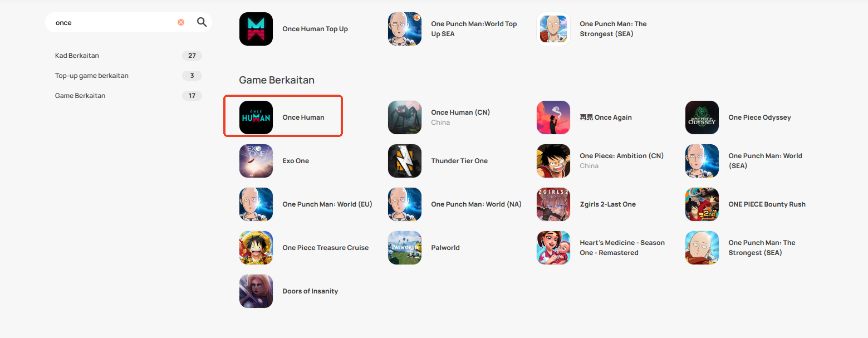This screenshot has height=338, width=868.
Task: Open ONE PIECE Bounty Rush link
Action: [767, 204]
